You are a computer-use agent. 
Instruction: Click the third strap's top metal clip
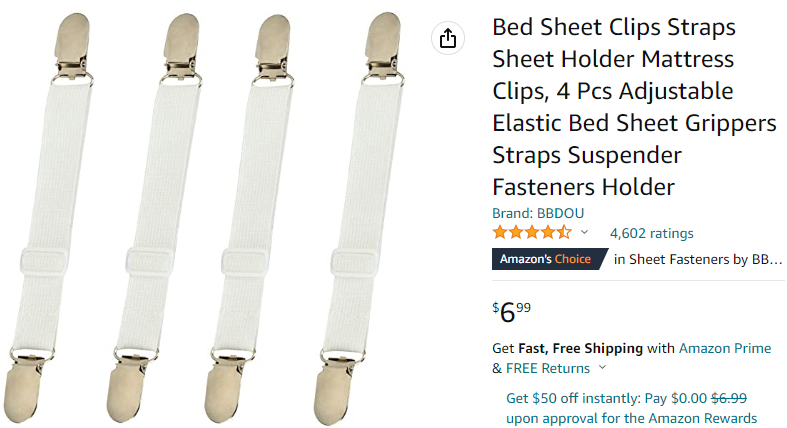277,44
